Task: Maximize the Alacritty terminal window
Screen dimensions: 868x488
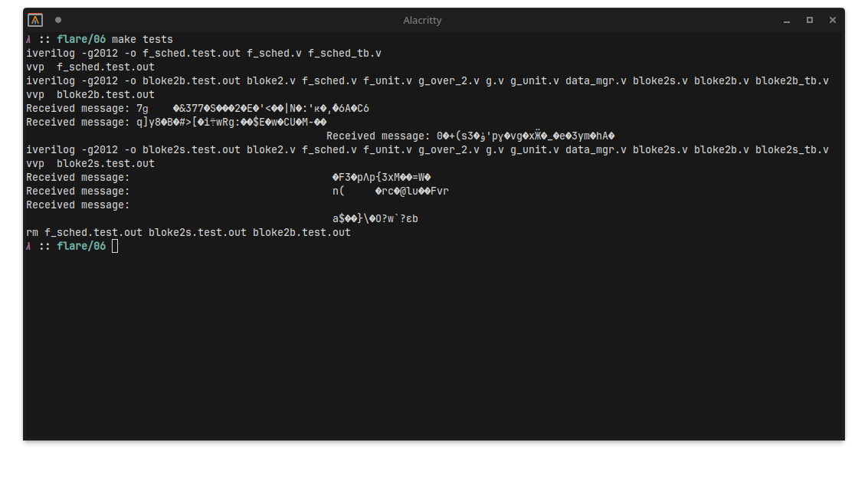Action: (809, 20)
